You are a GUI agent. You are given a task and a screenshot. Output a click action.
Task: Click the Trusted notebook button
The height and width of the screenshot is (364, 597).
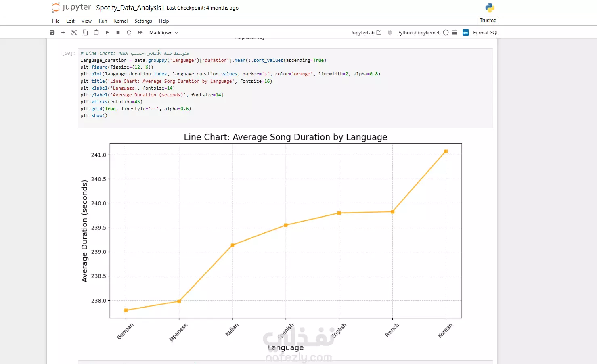(488, 21)
